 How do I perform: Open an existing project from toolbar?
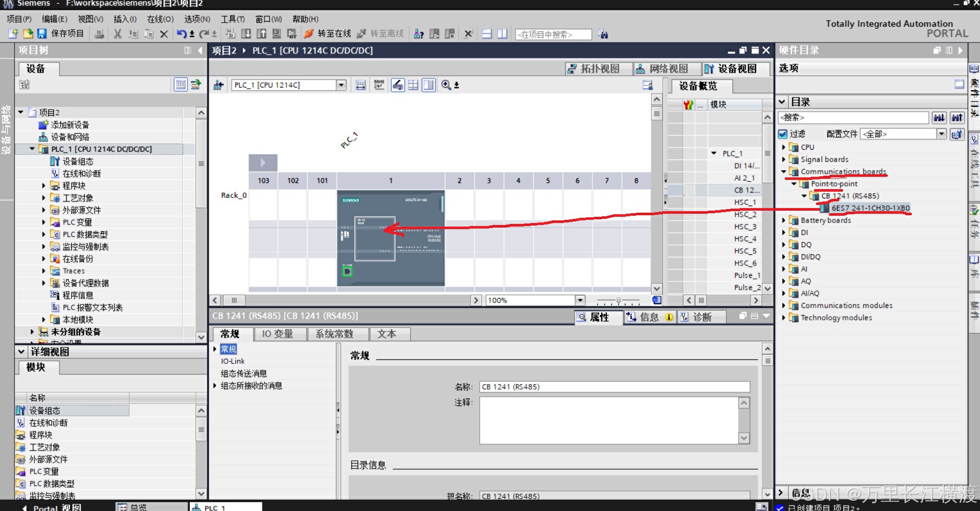coord(28,34)
